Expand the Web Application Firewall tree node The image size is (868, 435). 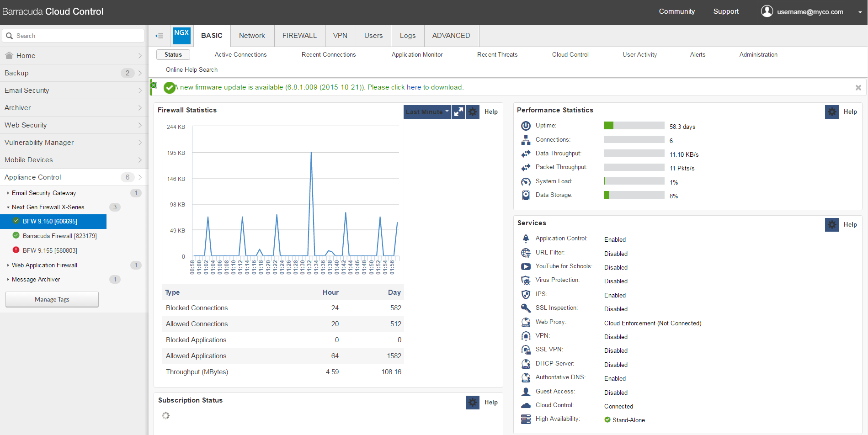click(x=8, y=265)
